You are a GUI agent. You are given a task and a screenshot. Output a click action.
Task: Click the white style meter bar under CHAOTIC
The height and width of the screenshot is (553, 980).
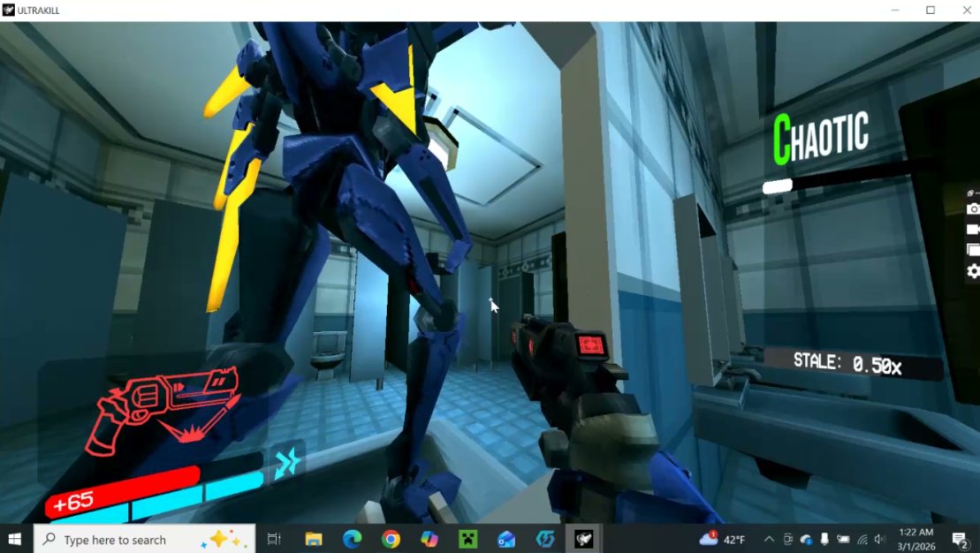tap(778, 186)
